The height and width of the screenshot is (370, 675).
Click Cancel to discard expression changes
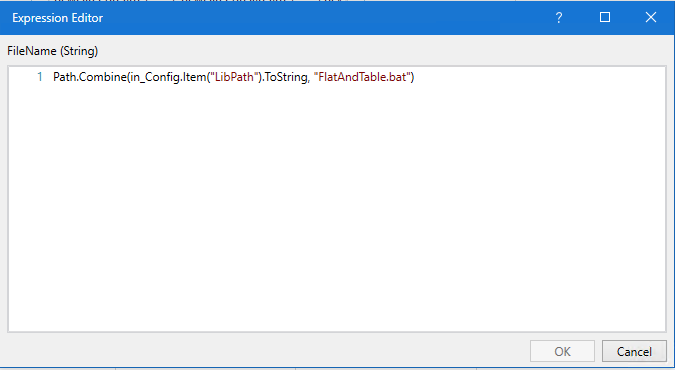point(634,351)
